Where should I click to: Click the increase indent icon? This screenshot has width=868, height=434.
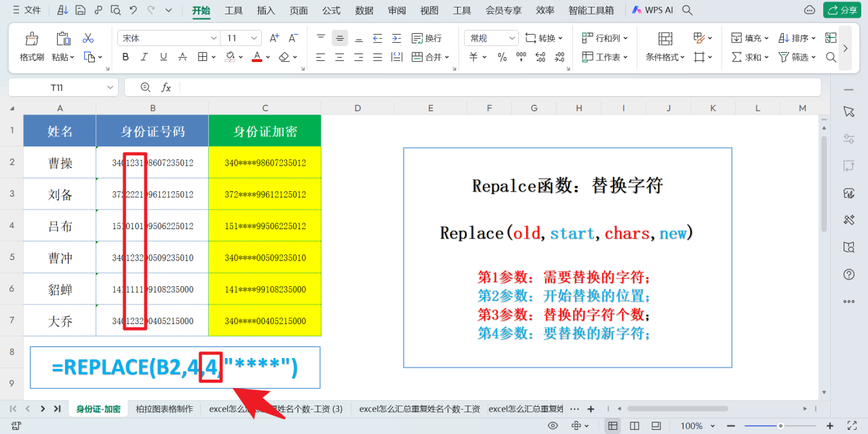click(397, 38)
